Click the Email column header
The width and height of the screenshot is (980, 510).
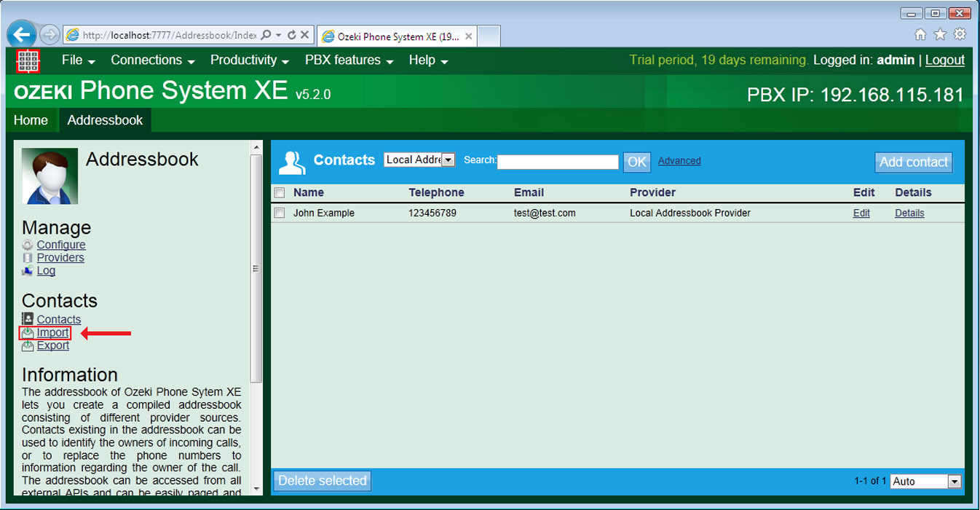(x=529, y=192)
